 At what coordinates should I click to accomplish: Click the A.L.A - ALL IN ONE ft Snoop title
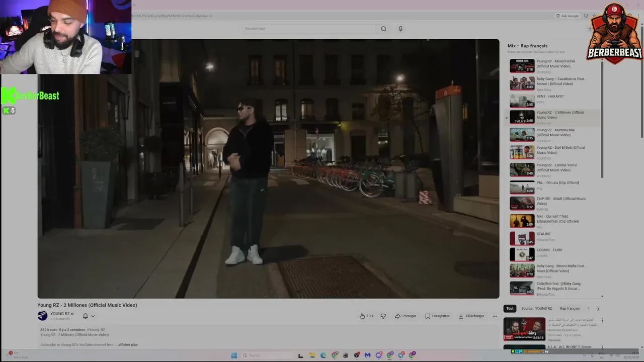[570, 346]
